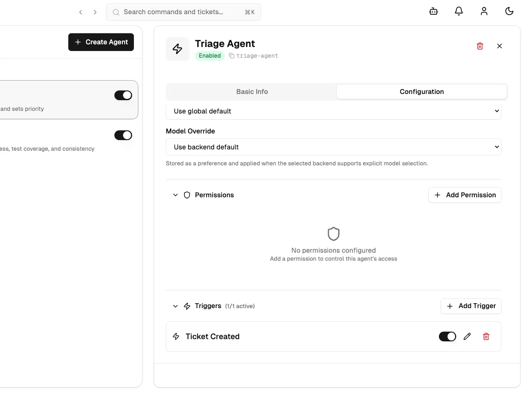Enable the Ticket Created trigger toggle
The width and height of the screenshot is (532, 399).
[447, 336]
